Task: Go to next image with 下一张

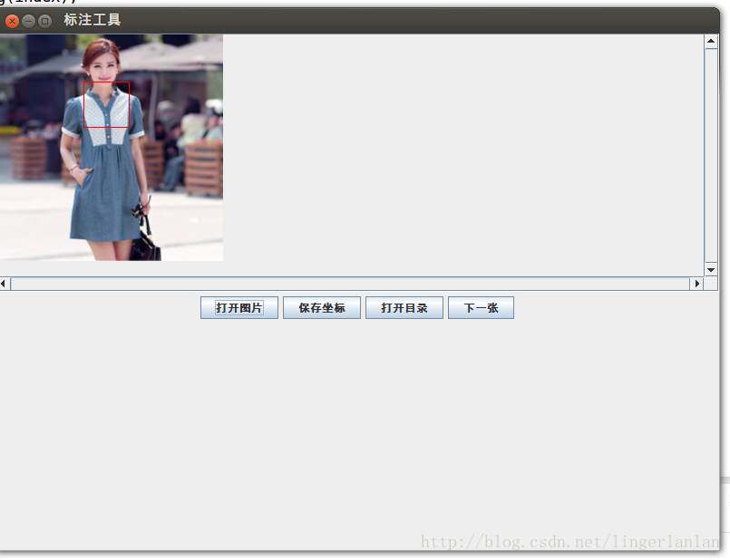Action: point(481,308)
